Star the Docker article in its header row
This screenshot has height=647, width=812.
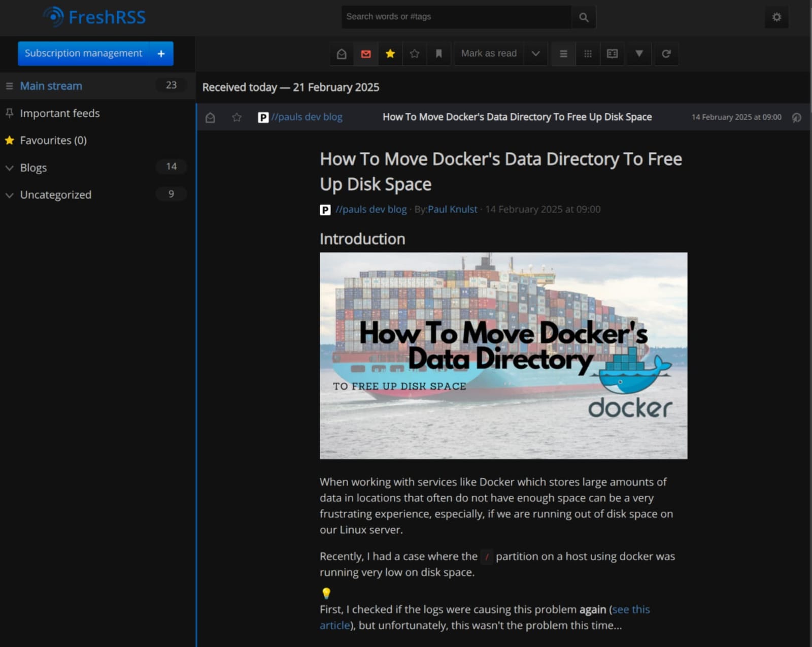(236, 117)
